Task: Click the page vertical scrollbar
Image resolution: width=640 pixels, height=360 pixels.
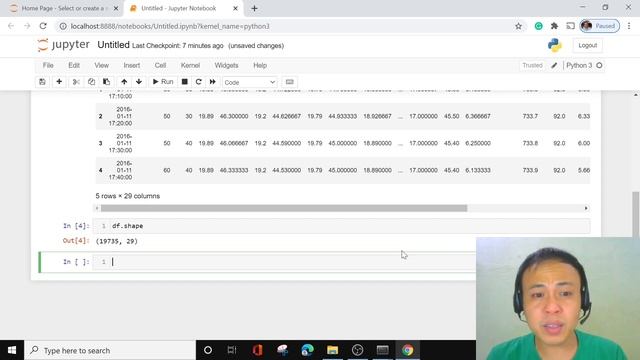Action: click(636, 214)
